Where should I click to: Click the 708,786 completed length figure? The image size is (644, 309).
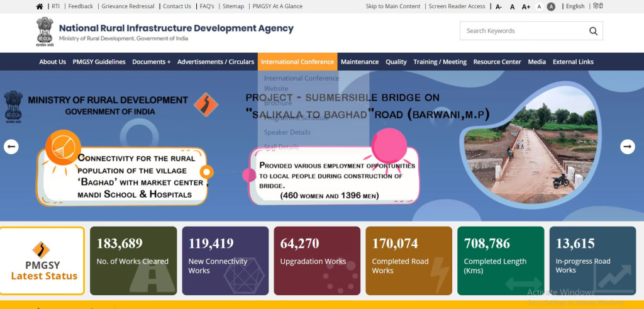[x=487, y=244]
